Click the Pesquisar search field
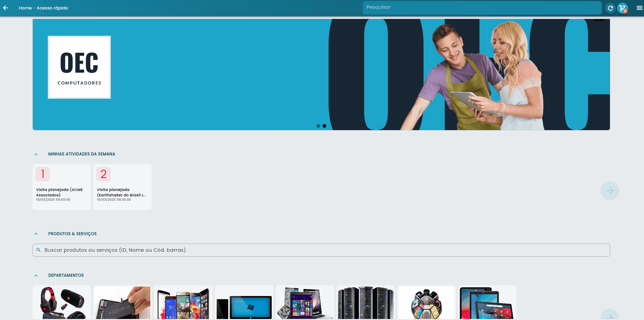The height and width of the screenshot is (320, 644). coord(481,7)
